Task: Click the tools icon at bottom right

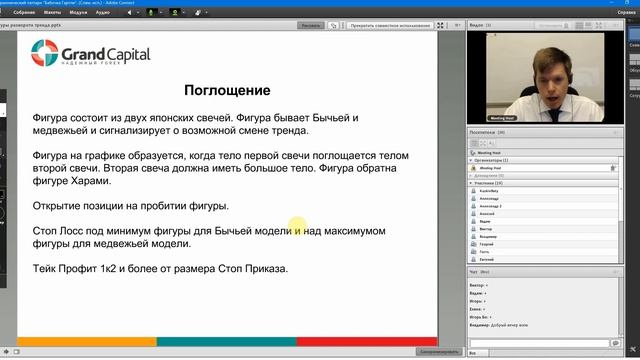Action: click(633, 349)
